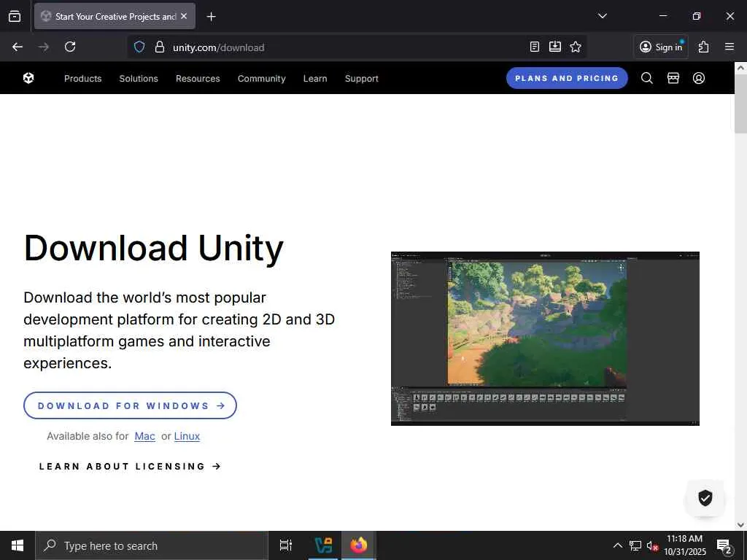Toggle reader view in address bar
The height and width of the screenshot is (560, 747).
pyautogui.click(x=535, y=47)
